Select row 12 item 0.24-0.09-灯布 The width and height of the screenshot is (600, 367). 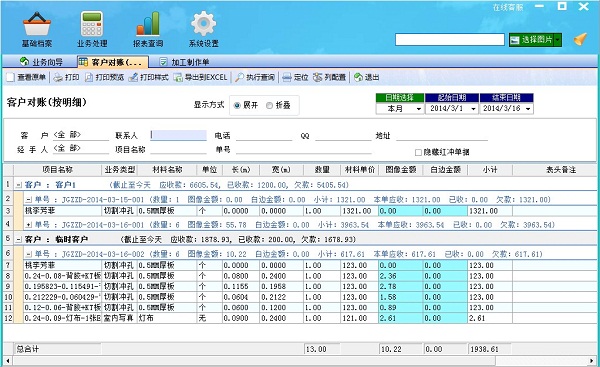(62, 318)
